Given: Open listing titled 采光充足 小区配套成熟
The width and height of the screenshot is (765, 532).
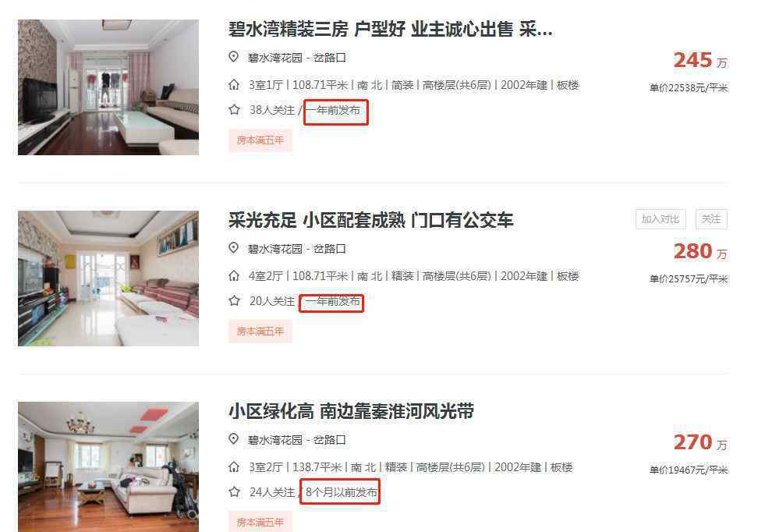Looking at the screenshot, I should [370, 220].
